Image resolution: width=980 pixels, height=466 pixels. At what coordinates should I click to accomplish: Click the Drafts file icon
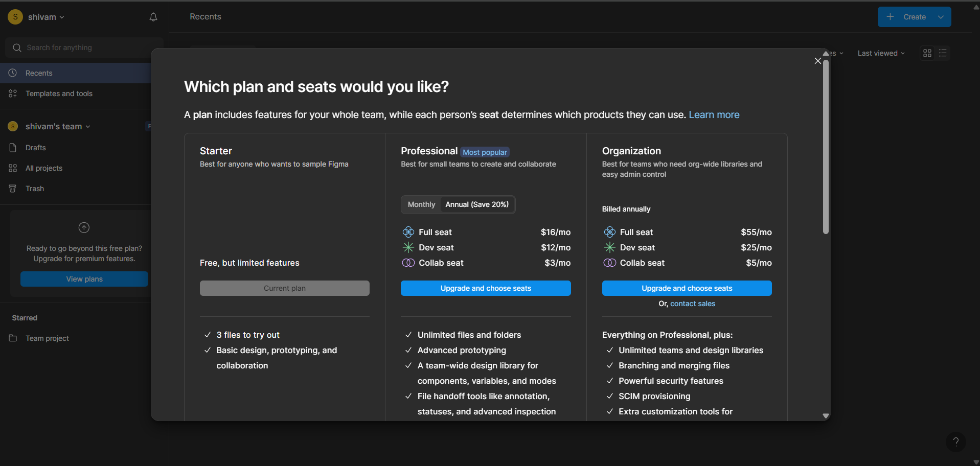click(13, 148)
